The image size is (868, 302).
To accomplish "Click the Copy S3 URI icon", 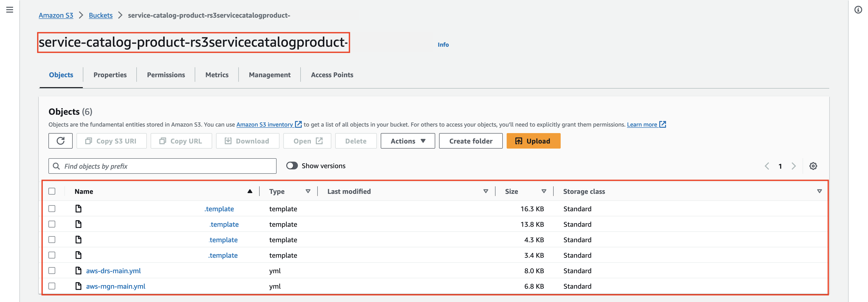I will click(x=89, y=141).
